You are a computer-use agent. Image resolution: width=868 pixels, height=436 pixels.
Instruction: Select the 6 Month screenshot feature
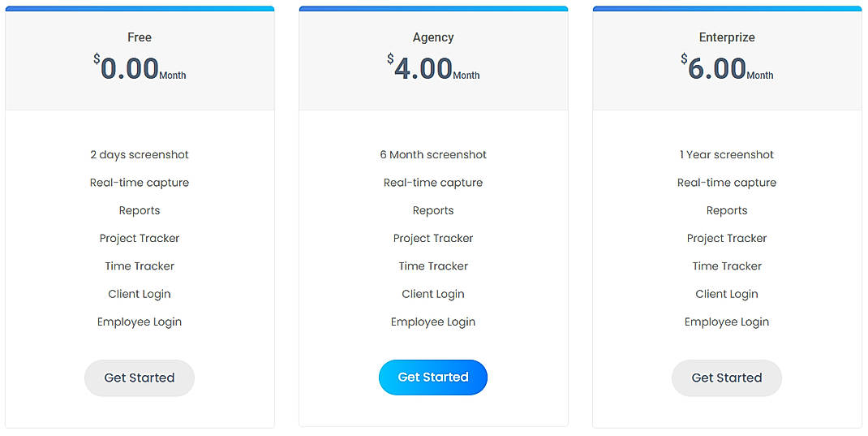coord(433,154)
